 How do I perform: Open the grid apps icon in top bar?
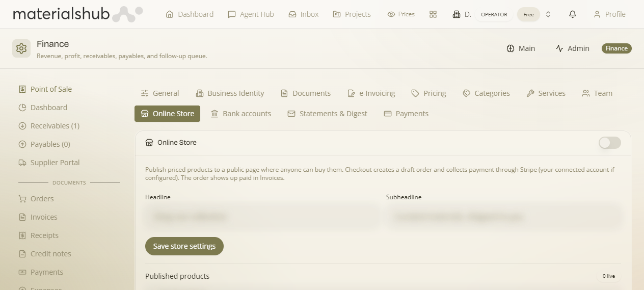433,14
